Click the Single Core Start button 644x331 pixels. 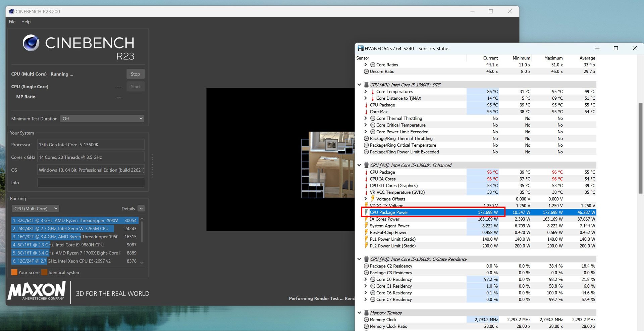coord(136,87)
